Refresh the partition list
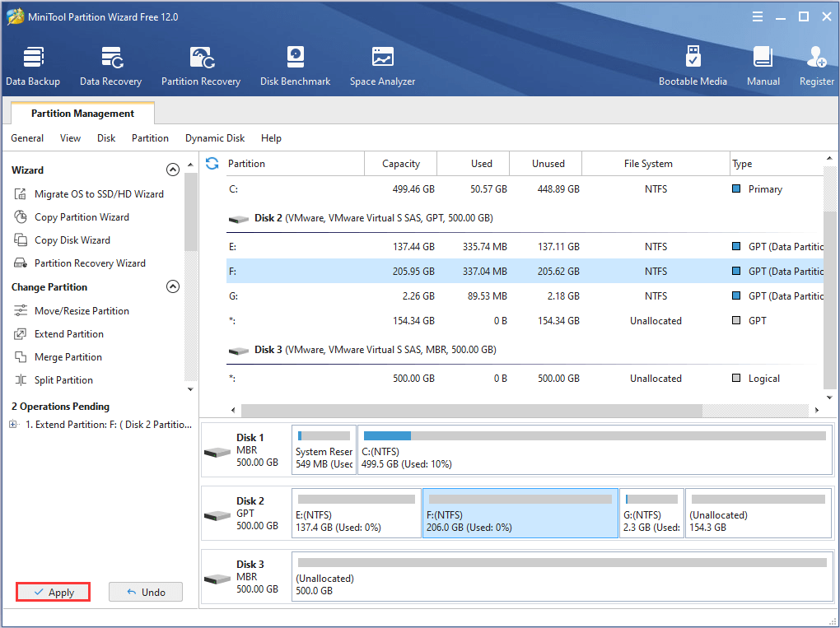The width and height of the screenshot is (840, 628). (x=212, y=163)
